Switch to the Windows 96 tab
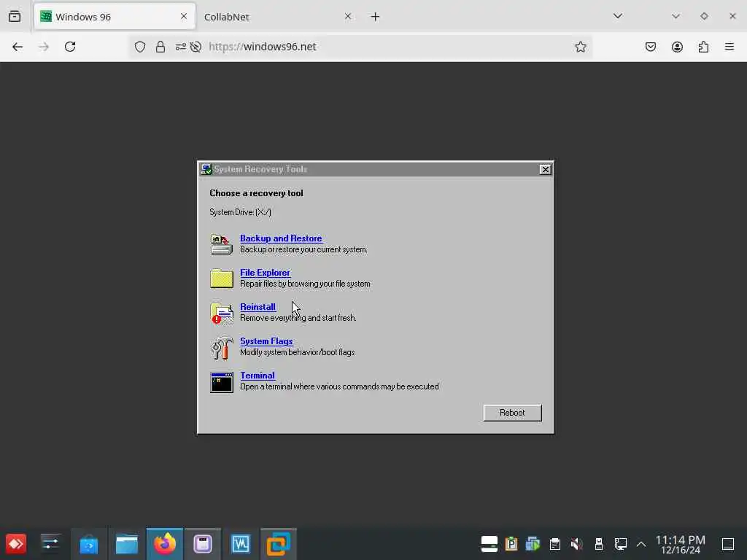 pyautogui.click(x=115, y=17)
